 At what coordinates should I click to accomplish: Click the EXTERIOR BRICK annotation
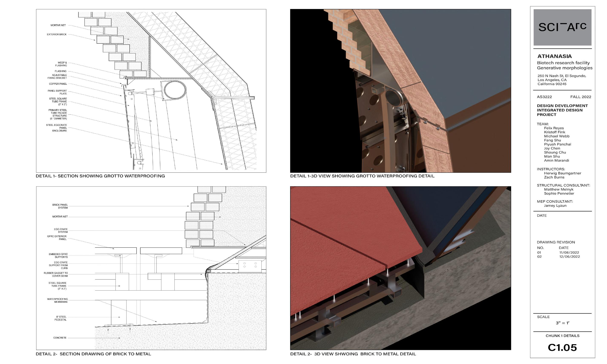click(x=57, y=34)
